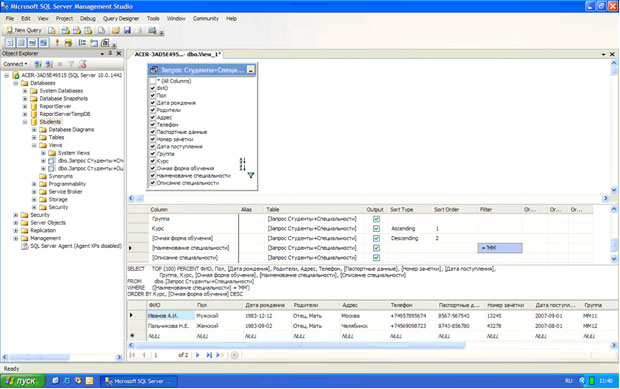Click the ФИО results column header
The width and height of the screenshot is (620, 389).
170,305
